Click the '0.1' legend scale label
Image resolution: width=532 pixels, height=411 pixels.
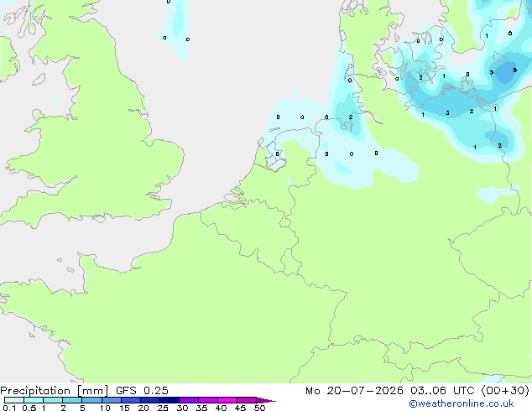(x=9, y=408)
